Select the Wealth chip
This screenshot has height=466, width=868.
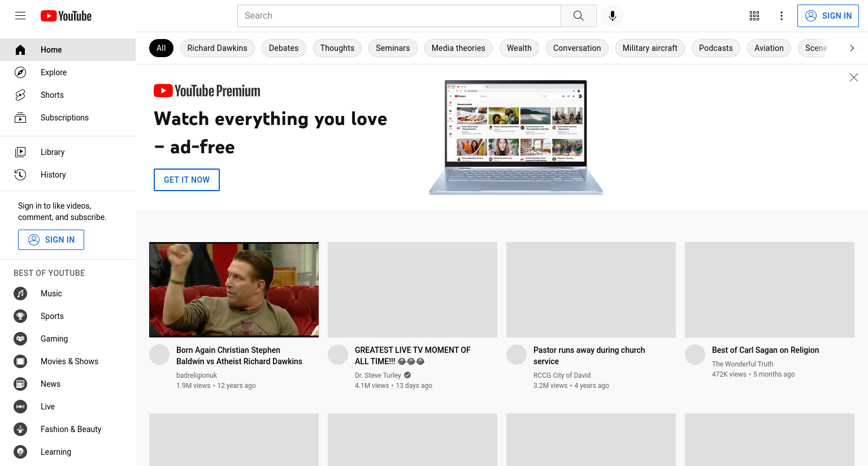click(519, 48)
